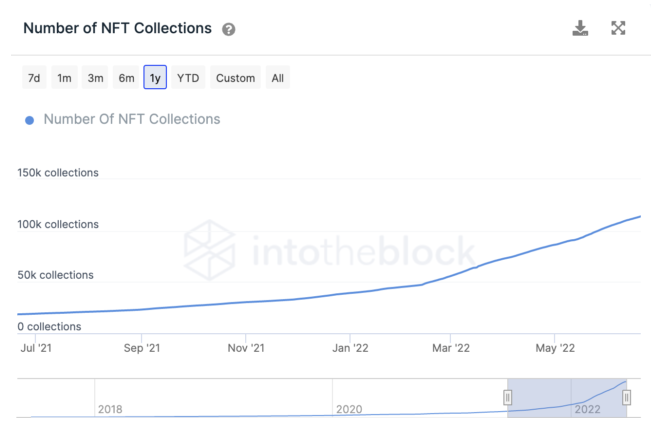The height and width of the screenshot is (435, 669).
Task: Select the 1y time range
Action: [155, 78]
